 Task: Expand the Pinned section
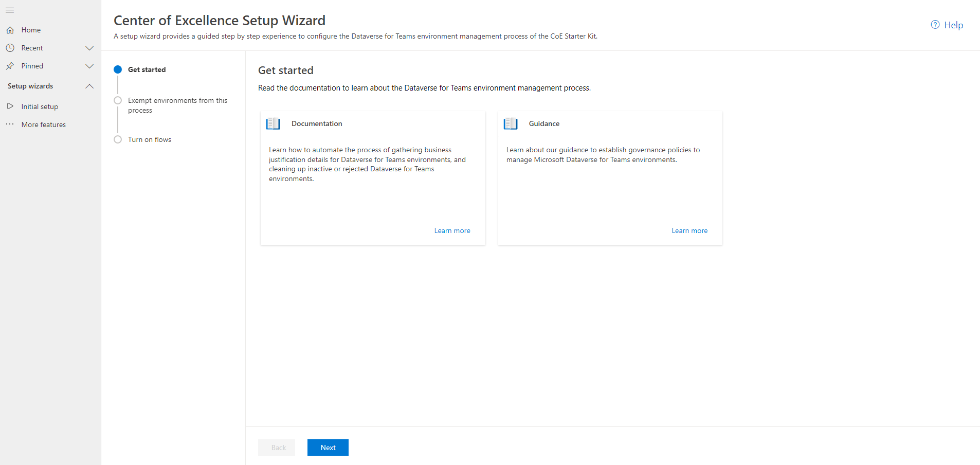pos(89,66)
